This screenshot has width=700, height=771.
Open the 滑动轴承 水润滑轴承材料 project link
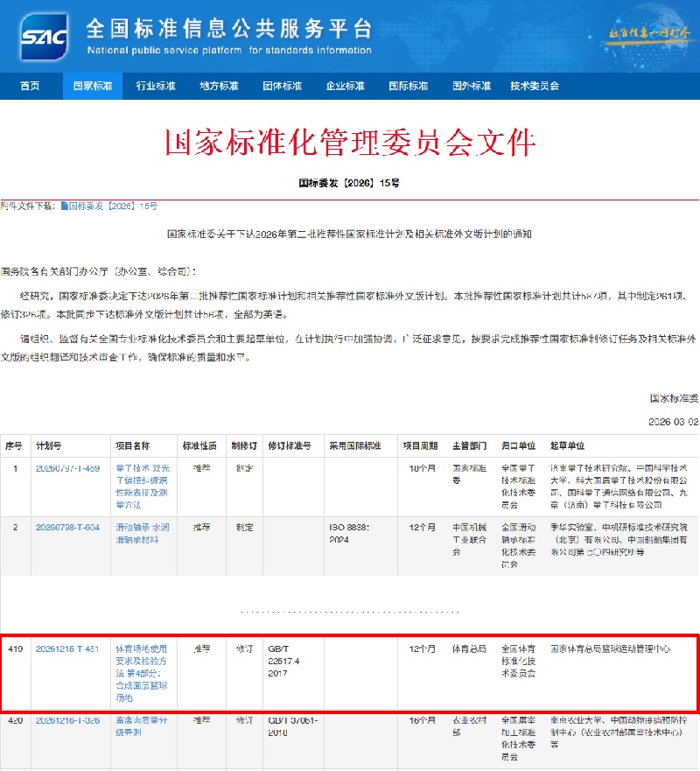(x=143, y=534)
